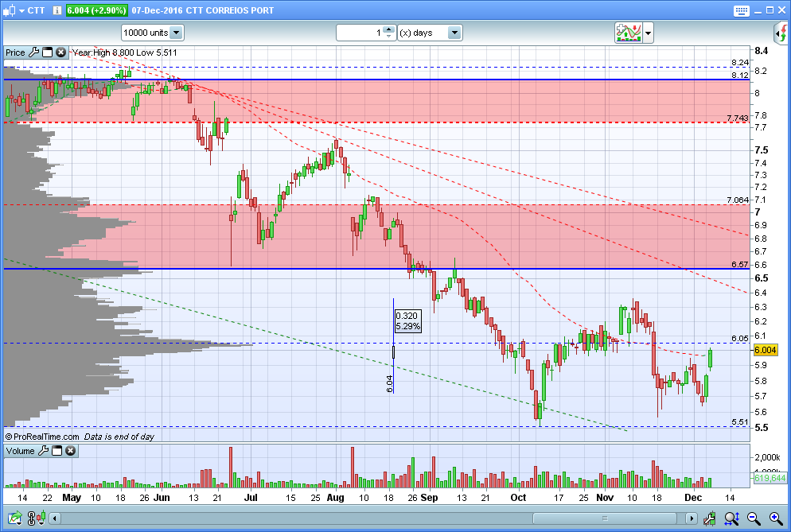Viewport: 791px width, 532px height.
Task: Click the horizontal scrollbar thumb
Action: pos(604,518)
